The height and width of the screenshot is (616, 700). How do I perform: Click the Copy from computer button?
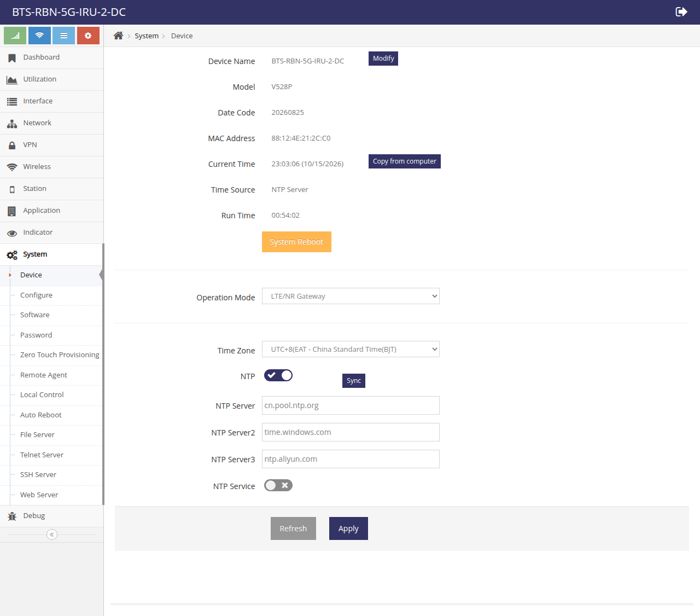click(x=405, y=161)
